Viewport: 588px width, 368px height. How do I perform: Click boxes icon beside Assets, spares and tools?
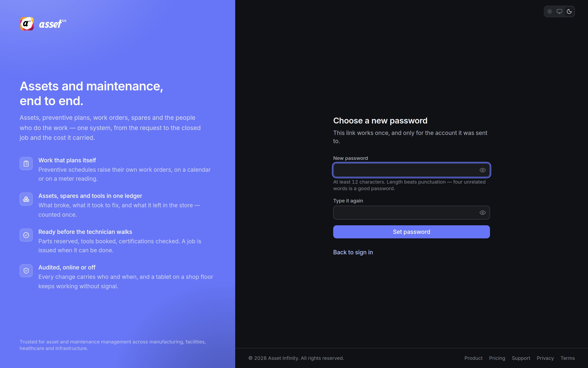[26, 199]
